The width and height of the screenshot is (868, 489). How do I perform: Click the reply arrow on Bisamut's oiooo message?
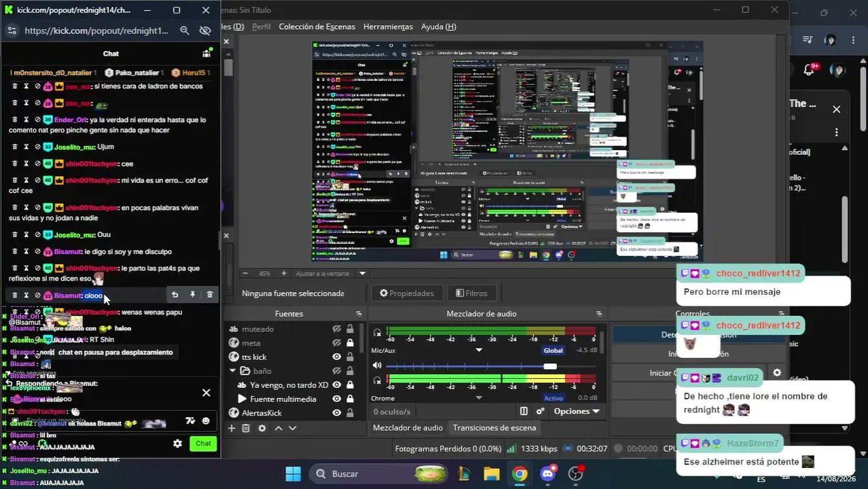point(175,295)
